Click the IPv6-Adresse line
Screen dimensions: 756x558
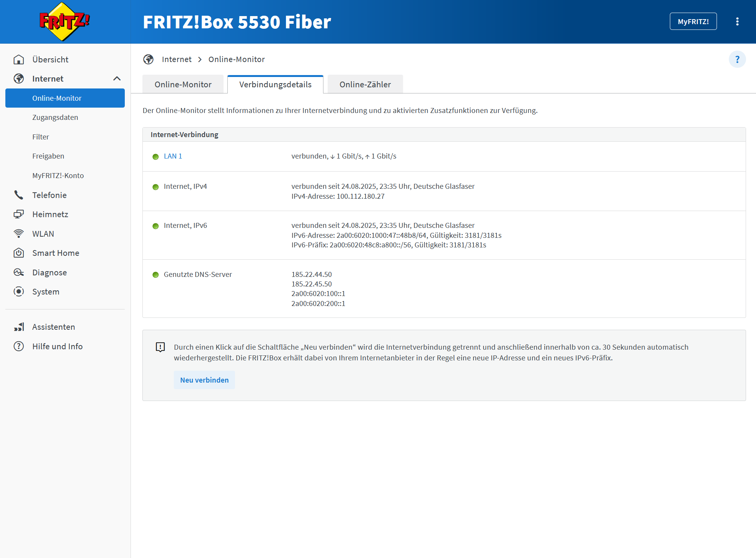coord(397,235)
